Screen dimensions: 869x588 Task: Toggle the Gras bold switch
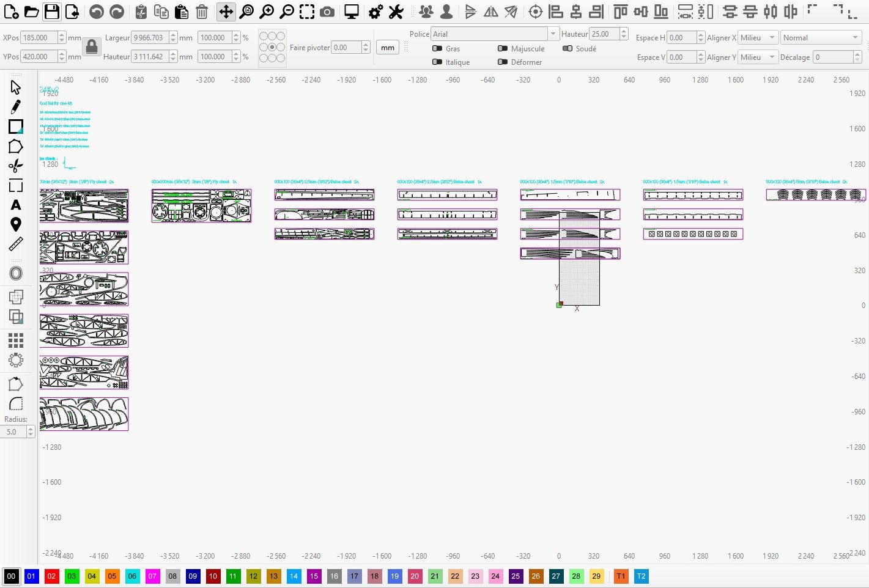pos(437,49)
